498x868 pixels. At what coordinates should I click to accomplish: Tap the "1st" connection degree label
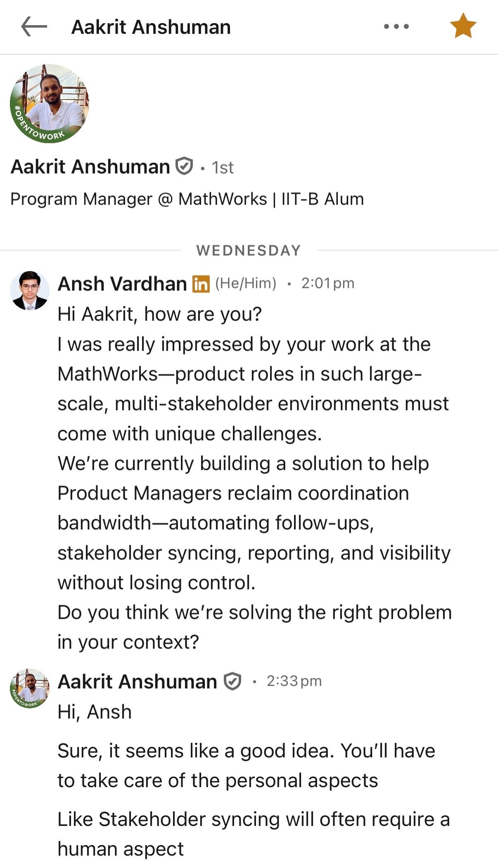(223, 167)
